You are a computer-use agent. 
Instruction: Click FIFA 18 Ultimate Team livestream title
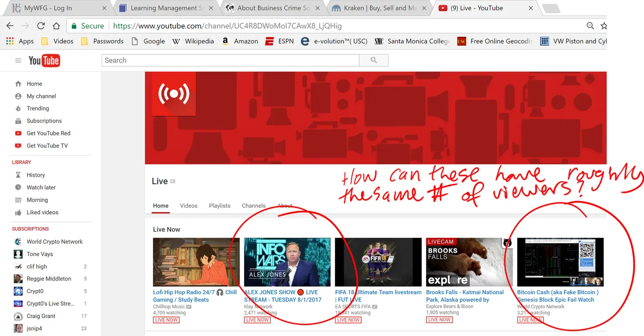[x=378, y=296]
